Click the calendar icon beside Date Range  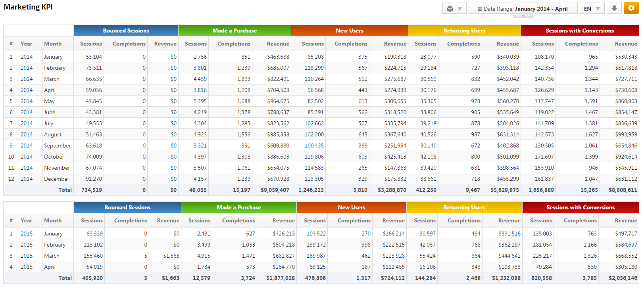[480, 9]
